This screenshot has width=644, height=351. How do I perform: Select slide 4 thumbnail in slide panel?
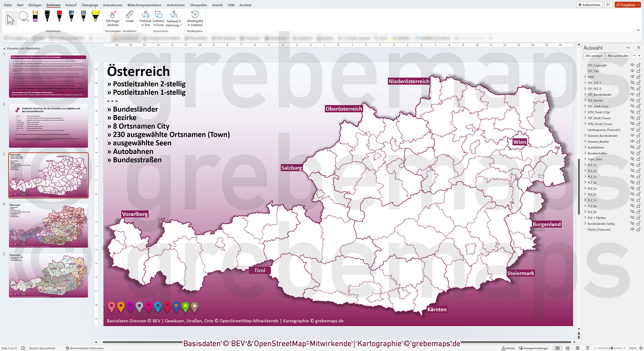(48, 225)
